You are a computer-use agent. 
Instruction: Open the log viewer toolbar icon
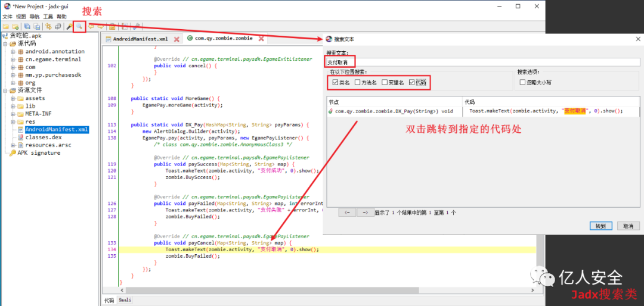point(125,27)
